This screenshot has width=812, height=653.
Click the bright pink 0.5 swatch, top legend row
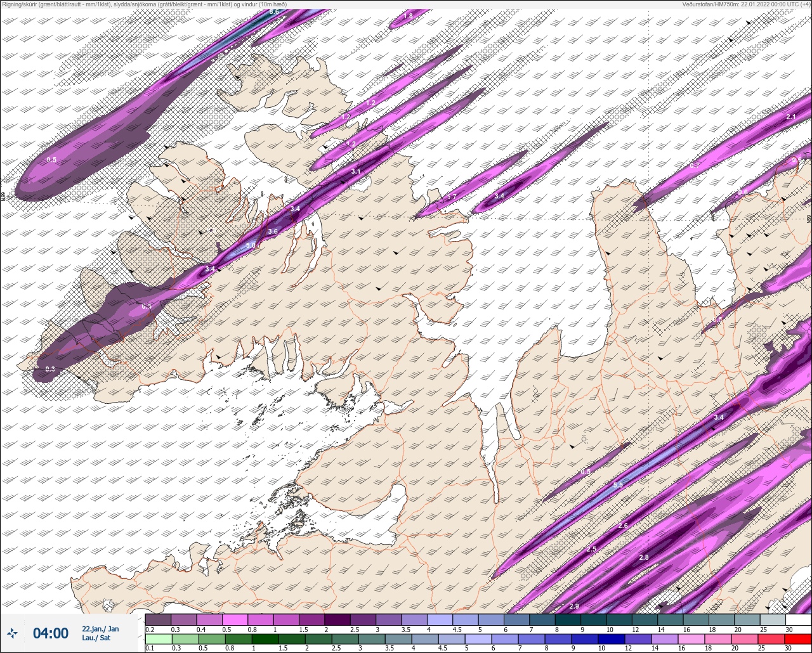[x=235, y=619]
